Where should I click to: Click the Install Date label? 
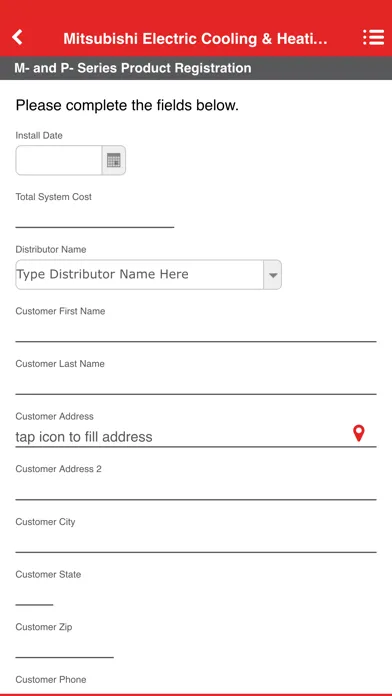pyautogui.click(x=39, y=135)
